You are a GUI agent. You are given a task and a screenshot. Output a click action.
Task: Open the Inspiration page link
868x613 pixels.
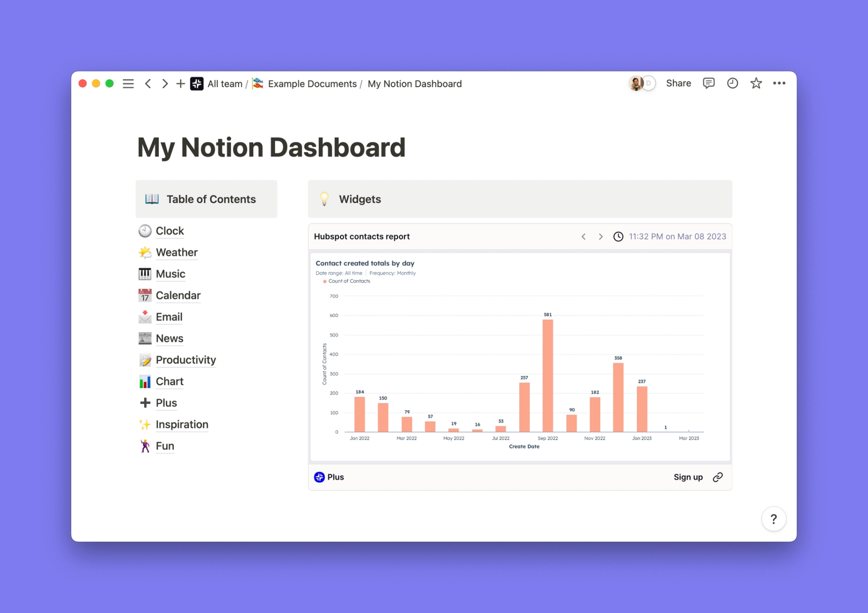[182, 424]
